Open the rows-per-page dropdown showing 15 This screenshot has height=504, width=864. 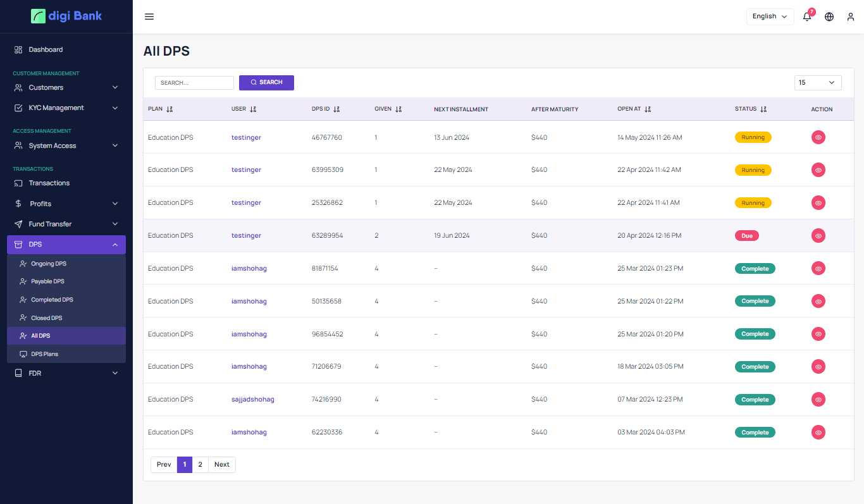click(817, 83)
